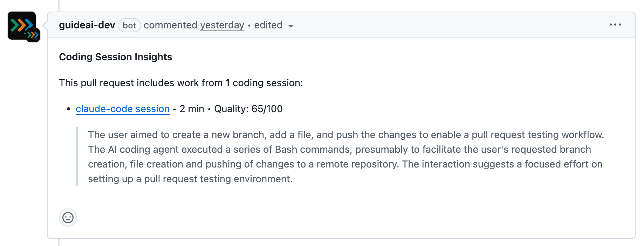Open more actions via the three-dots icon
This screenshot has width=644, height=246.
(x=616, y=25)
